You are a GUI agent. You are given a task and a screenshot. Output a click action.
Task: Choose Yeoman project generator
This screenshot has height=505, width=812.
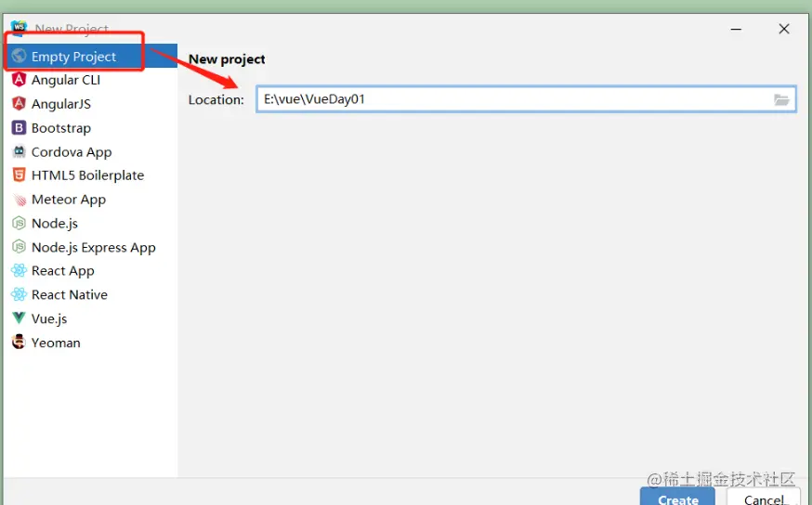coord(91,342)
